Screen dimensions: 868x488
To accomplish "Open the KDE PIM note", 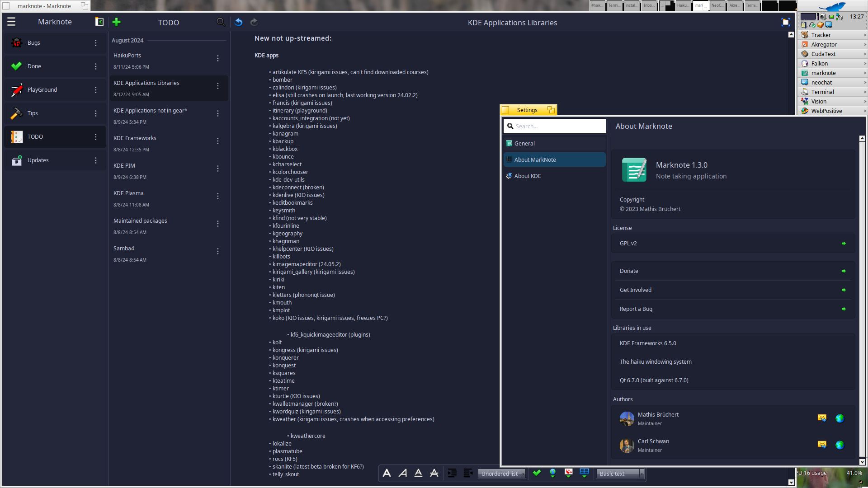I will coord(168,171).
